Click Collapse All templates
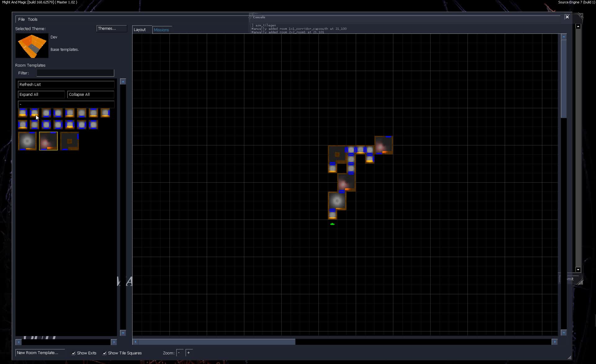Image resolution: width=596 pixels, height=364 pixels. point(90,94)
